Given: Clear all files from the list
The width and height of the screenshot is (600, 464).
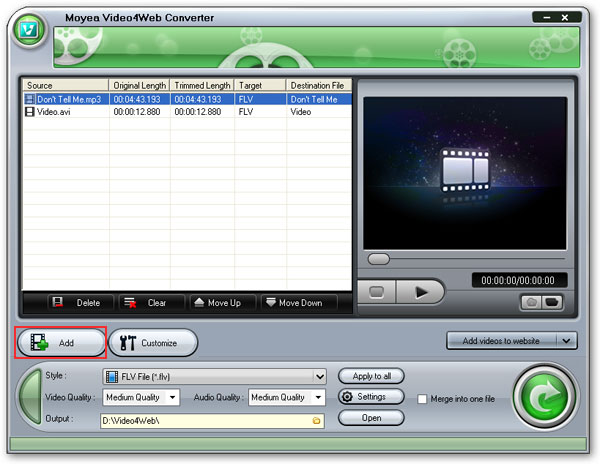Looking at the screenshot, I should tap(151, 303).
